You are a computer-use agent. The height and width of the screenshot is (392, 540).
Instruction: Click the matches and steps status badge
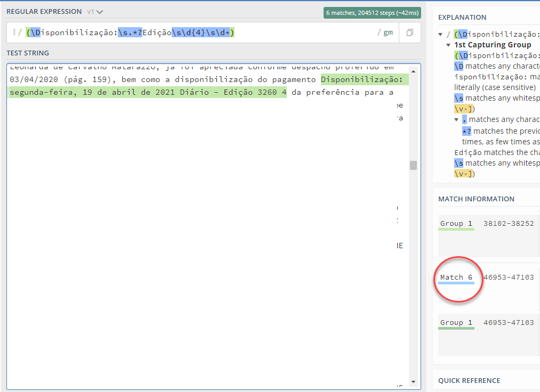click(x=372, y=13)
